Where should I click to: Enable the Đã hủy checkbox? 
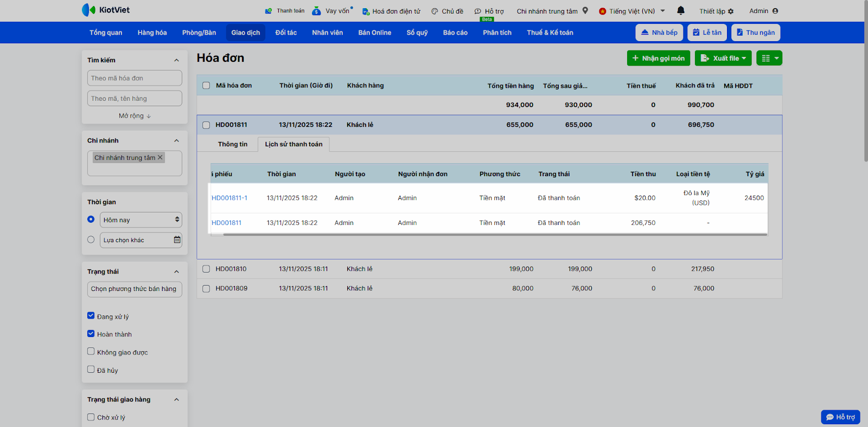point(91,370)
